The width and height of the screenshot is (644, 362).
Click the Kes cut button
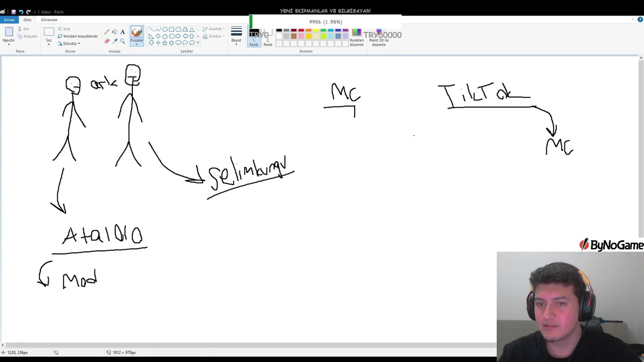point(23,29)
